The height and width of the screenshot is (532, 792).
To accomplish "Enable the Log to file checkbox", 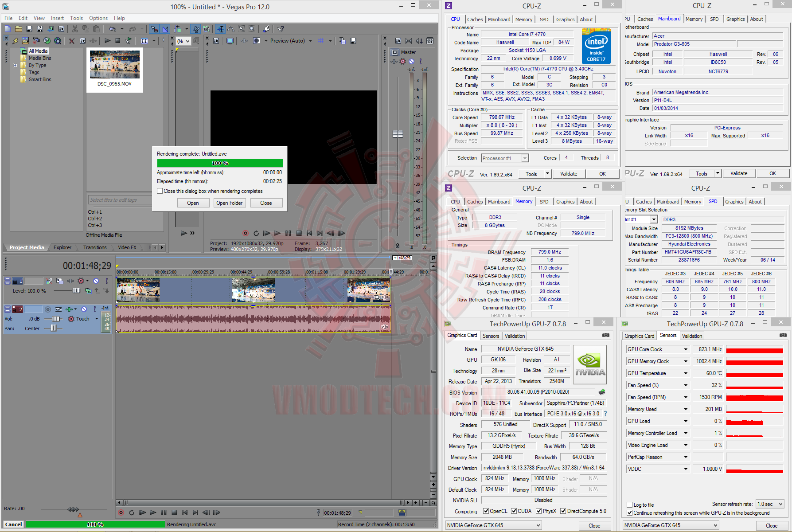I will pos(629,505).
